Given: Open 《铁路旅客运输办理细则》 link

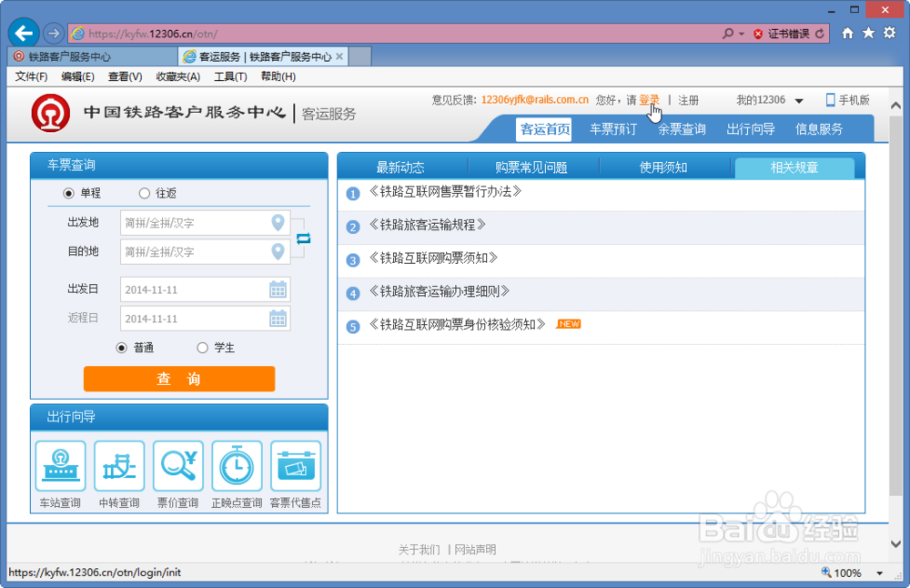Looking at the screenshot, I should (440, 290).
